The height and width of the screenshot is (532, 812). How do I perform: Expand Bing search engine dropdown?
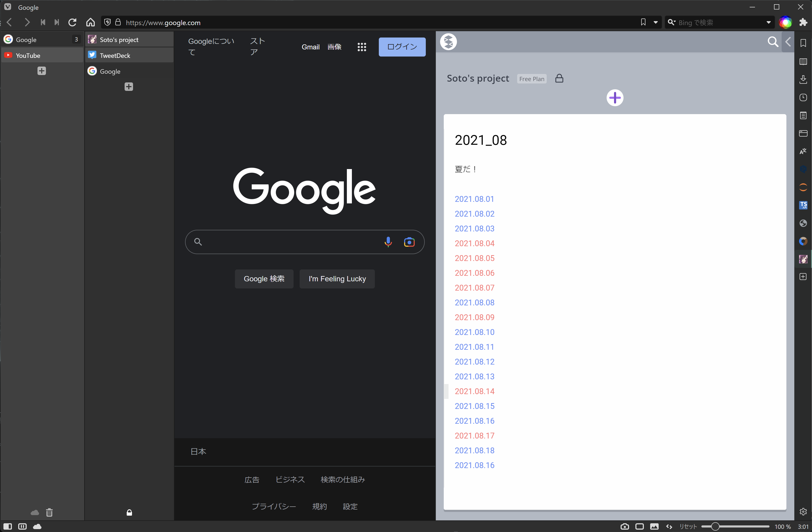(x=768, y=22)
